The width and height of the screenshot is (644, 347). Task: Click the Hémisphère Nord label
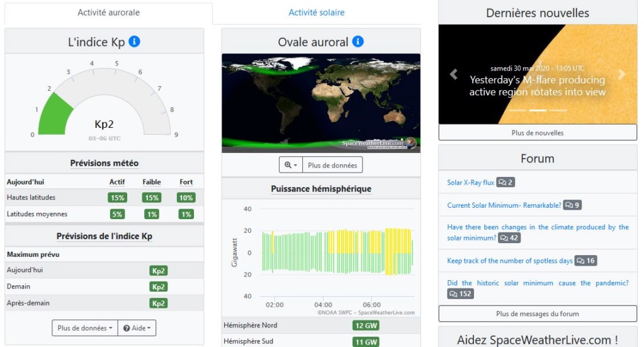(250, 325)
